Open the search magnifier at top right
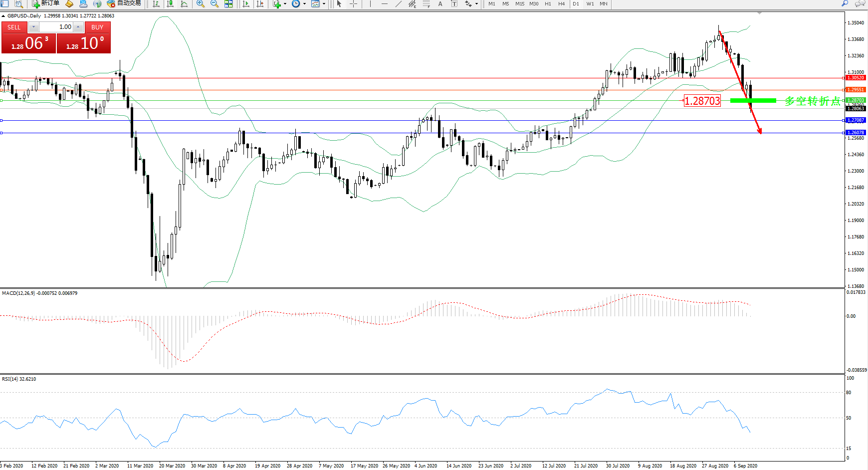 pyautogui.click(x=845, y=3)
